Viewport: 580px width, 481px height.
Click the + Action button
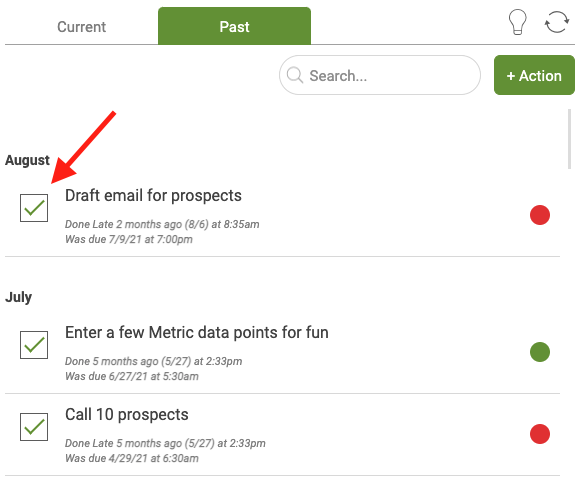click(534, 75)
